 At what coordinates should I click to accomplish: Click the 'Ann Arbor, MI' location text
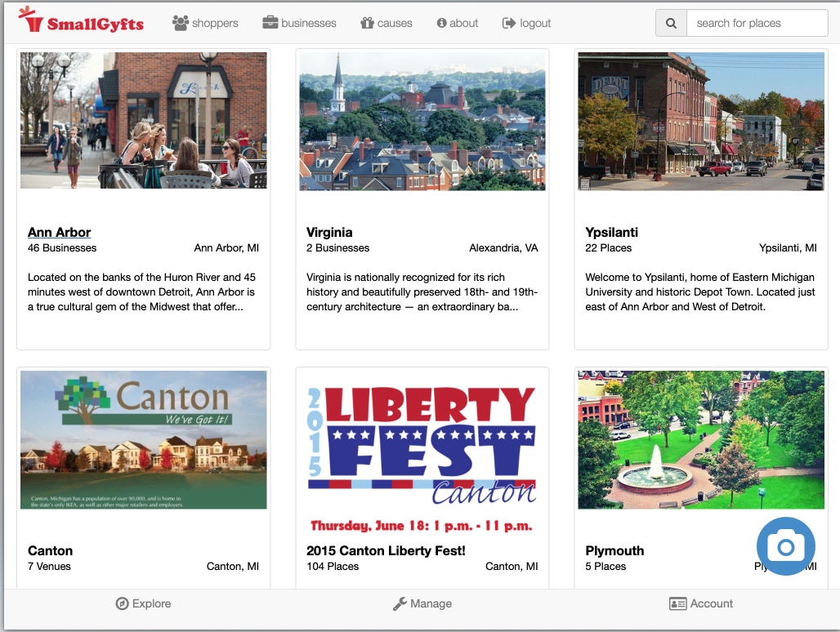tap(226, 247)
